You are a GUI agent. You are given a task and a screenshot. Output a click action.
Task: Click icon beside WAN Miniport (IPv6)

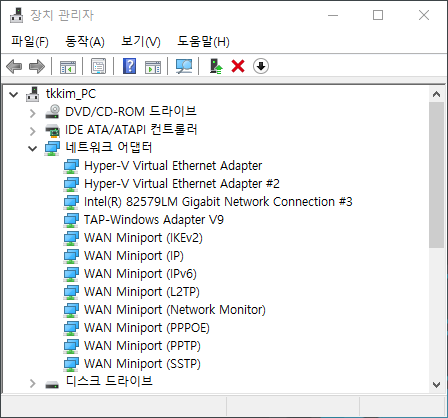[x=71, y=274]
